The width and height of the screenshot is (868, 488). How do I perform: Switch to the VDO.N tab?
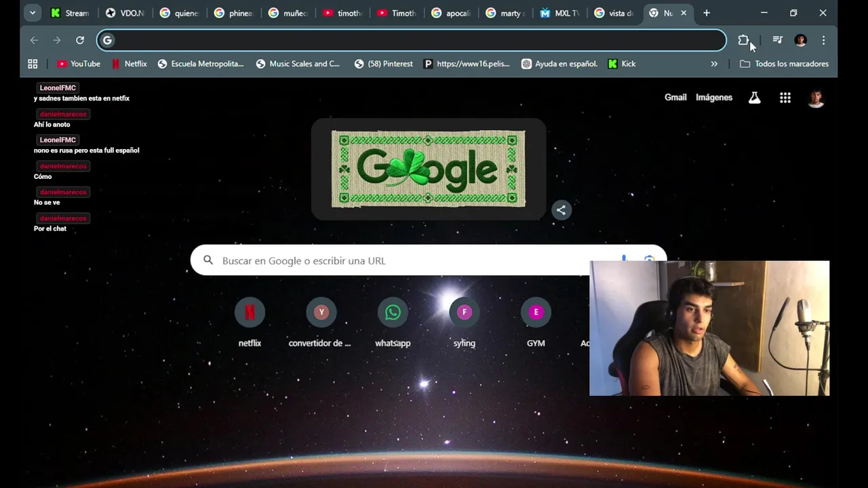pos(125,13)
